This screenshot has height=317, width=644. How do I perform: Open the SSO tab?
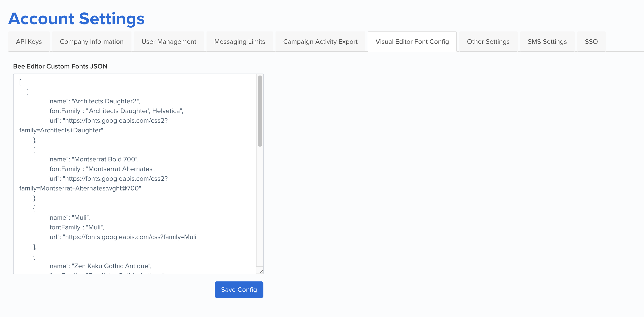click(x=591, y=41)
